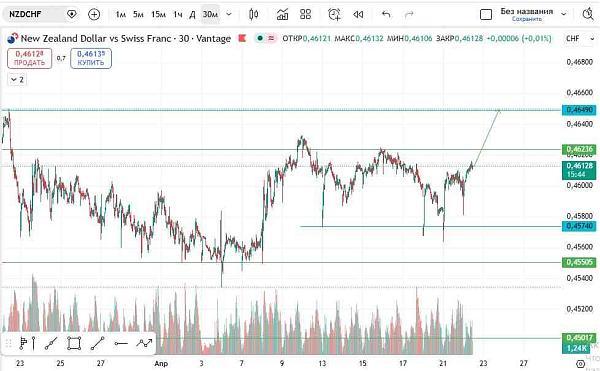Viewport: 600px width, 371px height.
Task: Click the green market status dot
Action: [260, 38]
